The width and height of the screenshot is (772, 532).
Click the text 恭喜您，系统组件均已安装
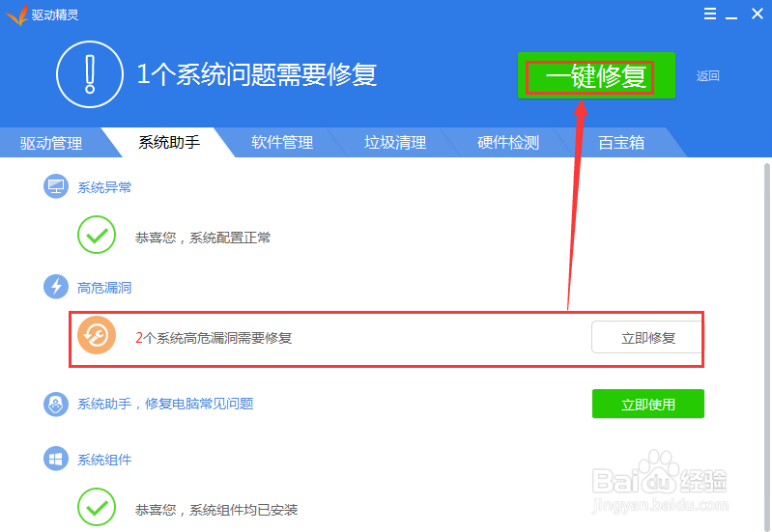click(216, 510)
